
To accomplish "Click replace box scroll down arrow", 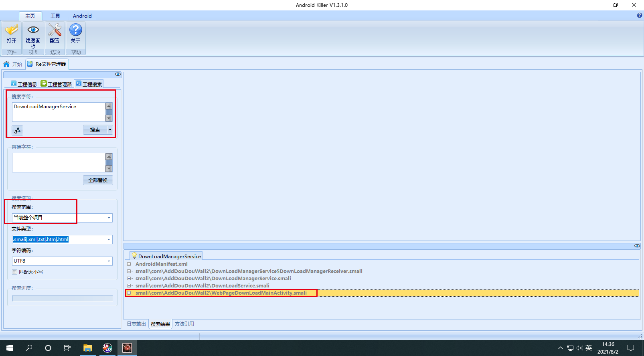I will (x=109, y=168).
